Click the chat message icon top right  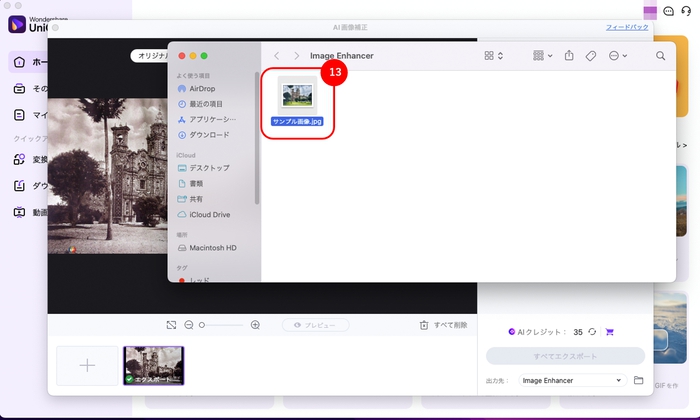click(668, 11)
